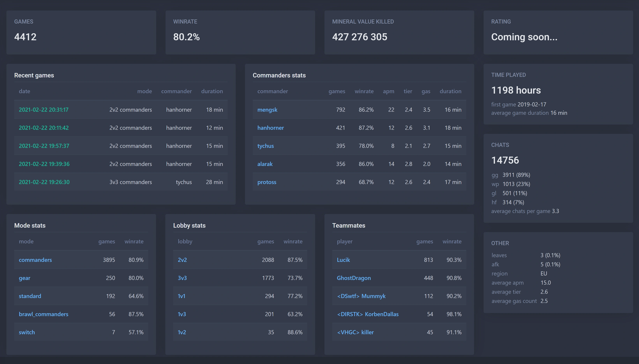The image size is (639, 364).
Task: Click the switch mode link
Action: coord(27,332)
